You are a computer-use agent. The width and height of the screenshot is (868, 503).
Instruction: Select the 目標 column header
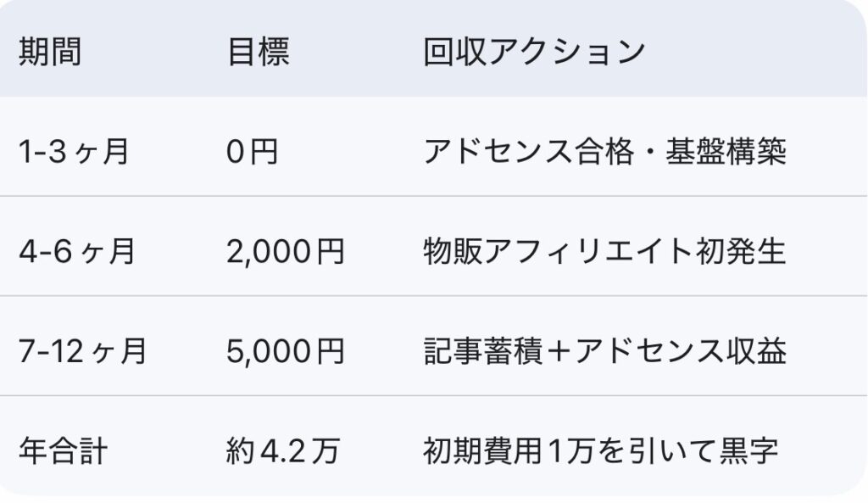(x=259, y=53)
